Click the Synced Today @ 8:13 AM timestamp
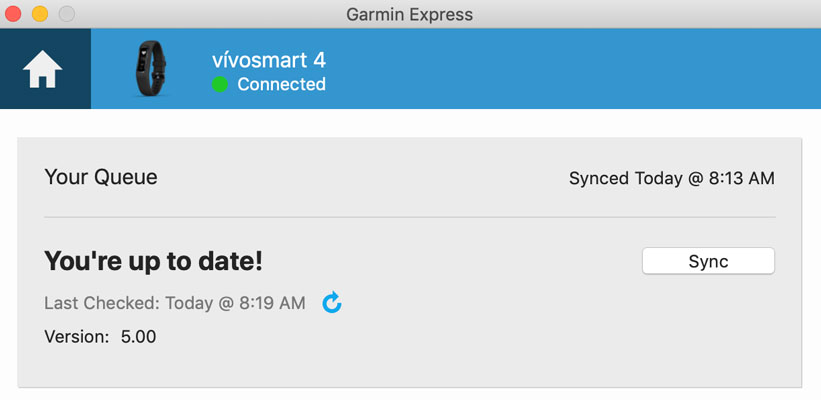The height and width of the screenshot is (400, 821). (671, 179)
